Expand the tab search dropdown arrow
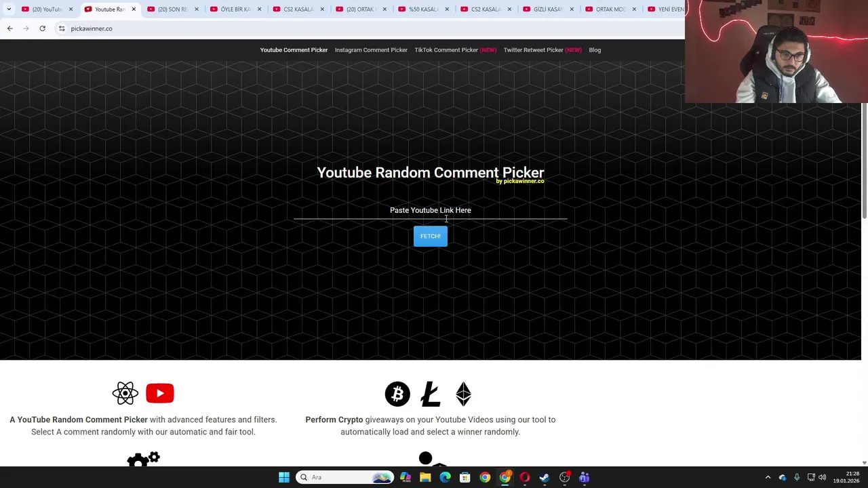 (x=9, y=9)
